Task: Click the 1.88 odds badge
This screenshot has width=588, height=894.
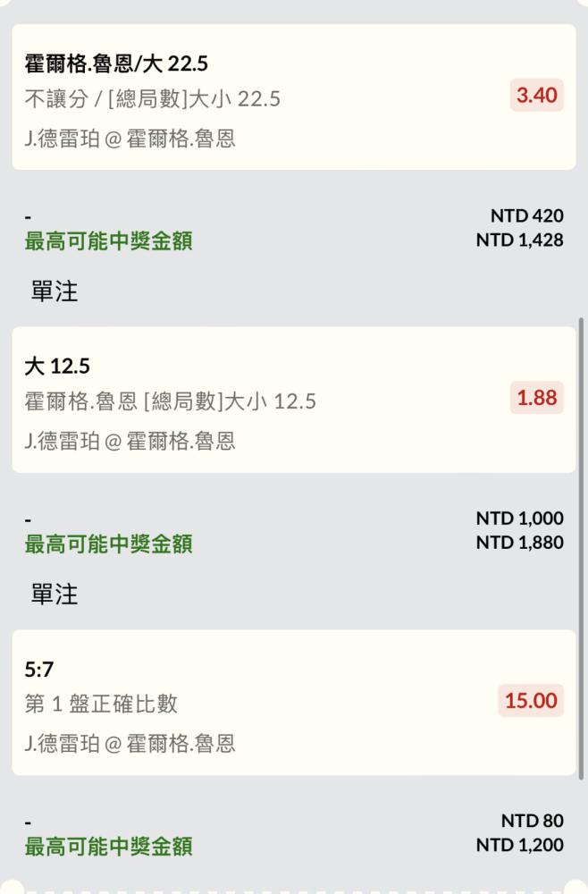Action: coord(536,398)
